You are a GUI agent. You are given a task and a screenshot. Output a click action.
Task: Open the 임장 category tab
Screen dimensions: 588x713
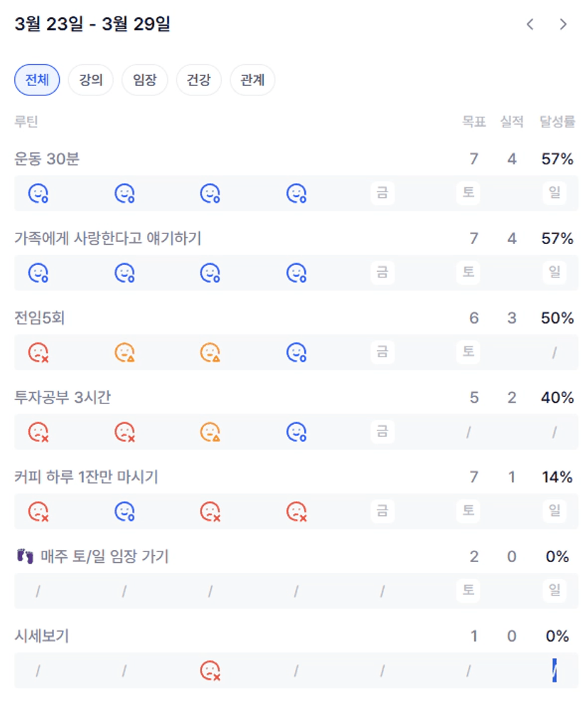[144, 80]
